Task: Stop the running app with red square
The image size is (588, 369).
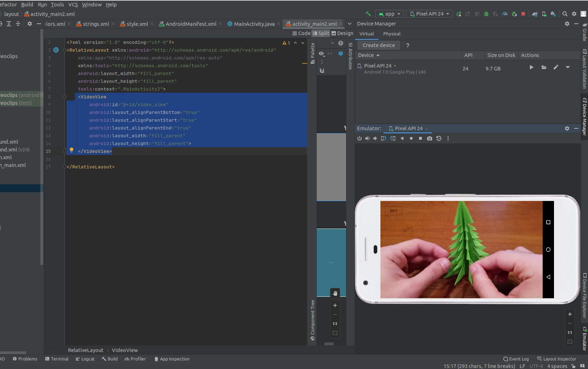Action: click(523, 14)
